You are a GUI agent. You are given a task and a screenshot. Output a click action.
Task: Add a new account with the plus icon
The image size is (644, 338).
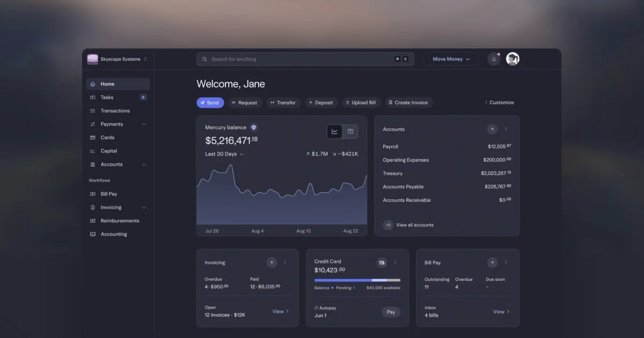click(x=492, y=129)
